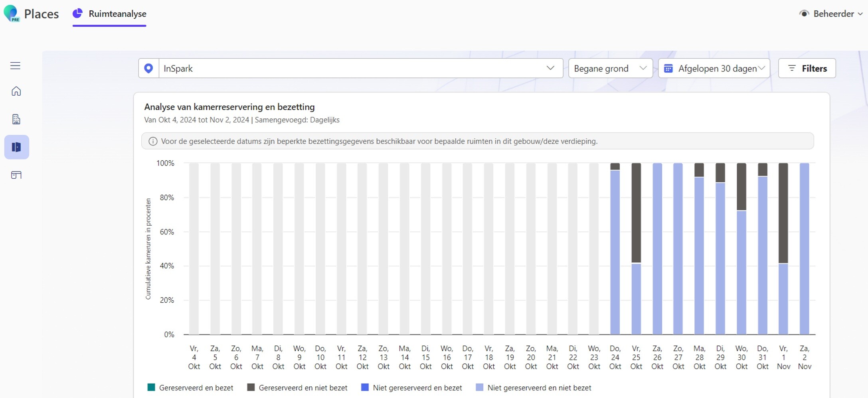Open the Beheerder role menu
Screen dimensions: 868x398
coord(831,14)
